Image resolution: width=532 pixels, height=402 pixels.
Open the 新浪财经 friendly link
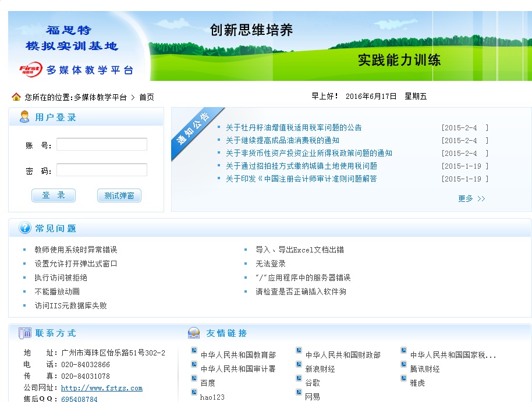(x=320, y=369)
